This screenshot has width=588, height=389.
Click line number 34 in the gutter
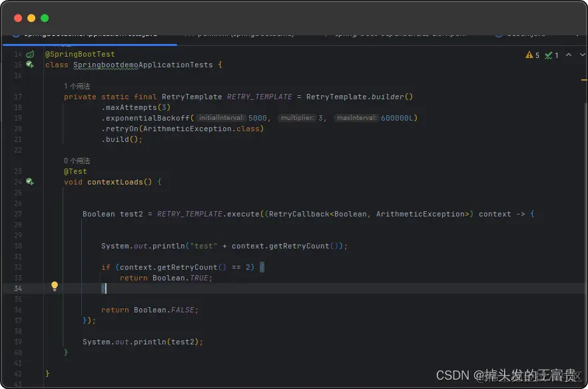[18, 288]
